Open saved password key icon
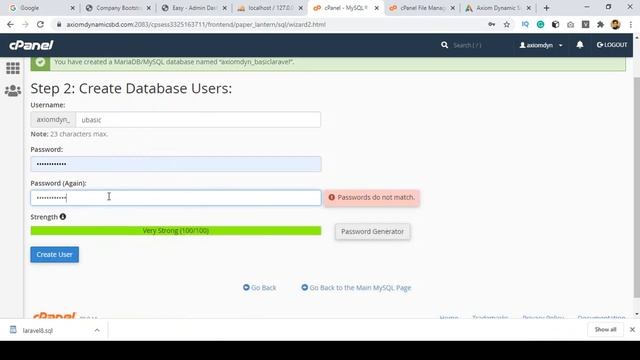 tap(492, 24)
